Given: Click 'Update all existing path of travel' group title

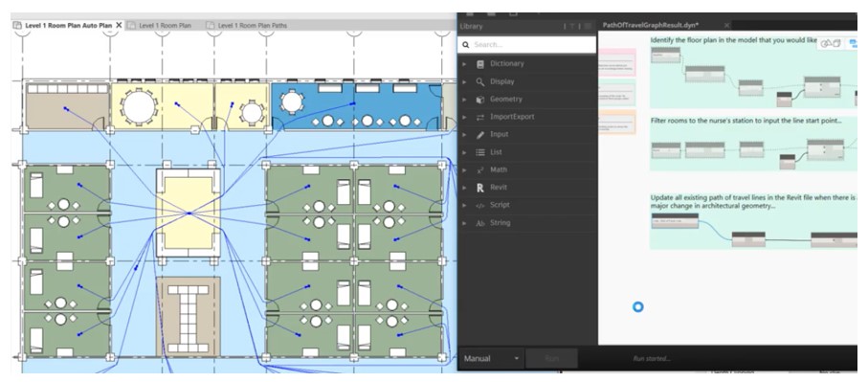Looking at the screenshot, I should [754, 201].
